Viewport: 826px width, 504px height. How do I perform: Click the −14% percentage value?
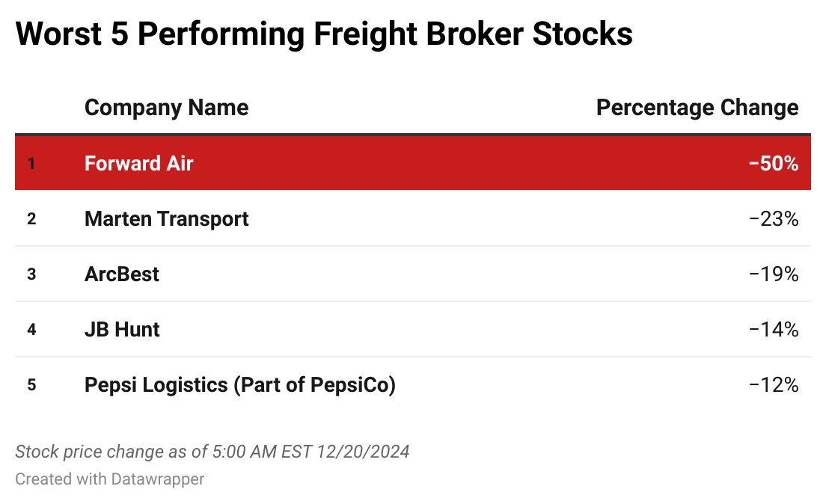click(x=774, y=329)
